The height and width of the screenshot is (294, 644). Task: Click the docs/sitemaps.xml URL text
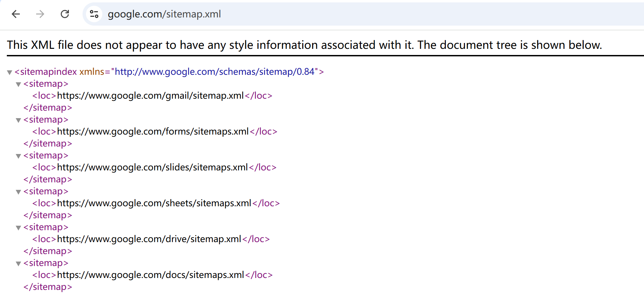point(150,275)
